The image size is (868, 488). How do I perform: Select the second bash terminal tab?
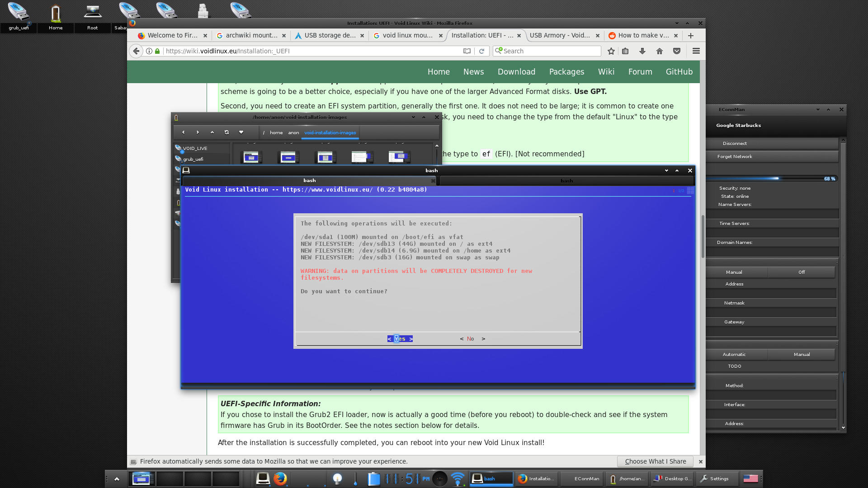[566, 181]
